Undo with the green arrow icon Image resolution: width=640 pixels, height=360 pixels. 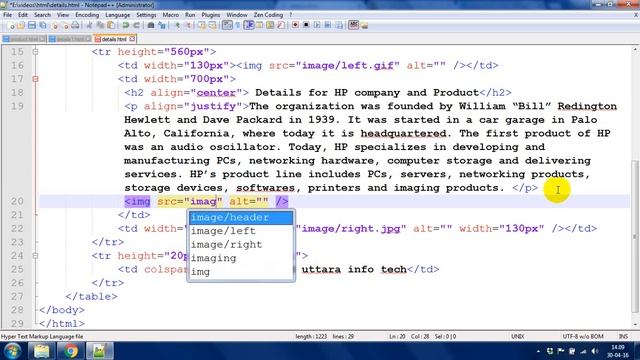126,25
